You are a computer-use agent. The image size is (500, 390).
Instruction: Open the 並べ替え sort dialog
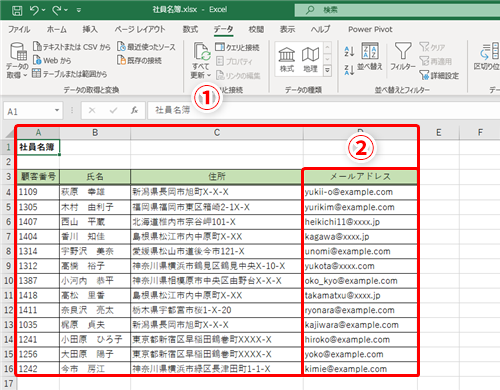[370, 56]
